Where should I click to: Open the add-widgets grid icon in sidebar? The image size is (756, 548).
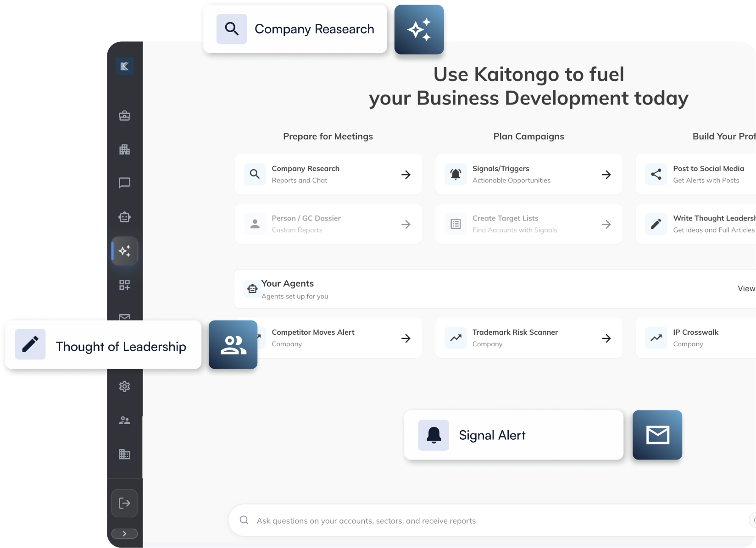pyautogui.click(x=124, y=285)
